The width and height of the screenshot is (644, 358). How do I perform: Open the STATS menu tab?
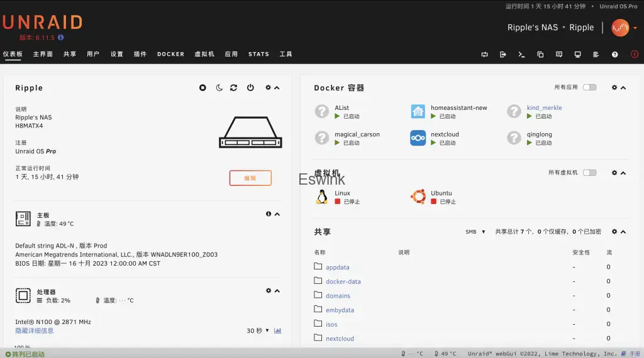(258, 54)
